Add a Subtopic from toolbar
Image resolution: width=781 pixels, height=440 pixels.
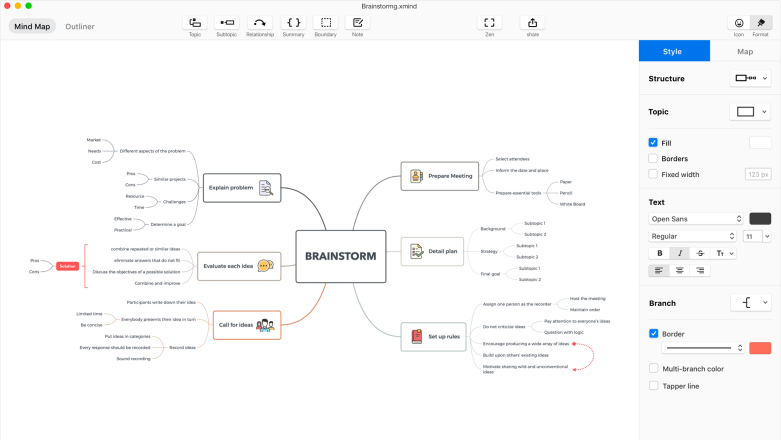(227, 22)
